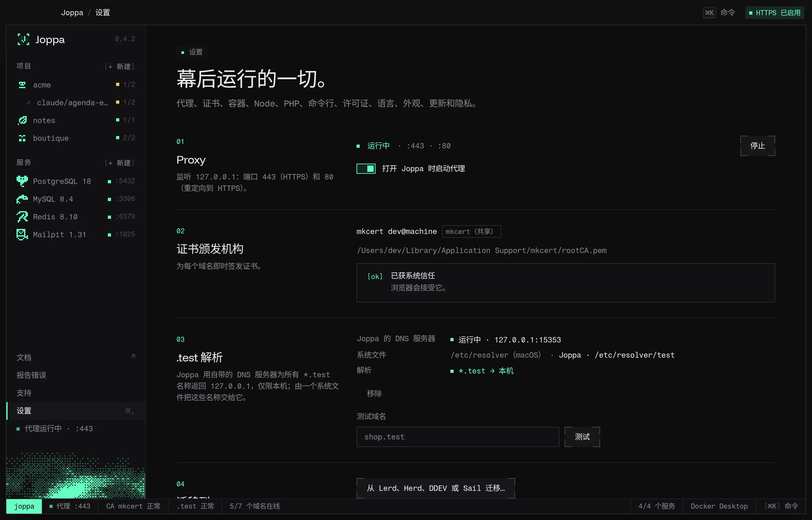Click .test 正常 in status bar

[x=195, y=506]
